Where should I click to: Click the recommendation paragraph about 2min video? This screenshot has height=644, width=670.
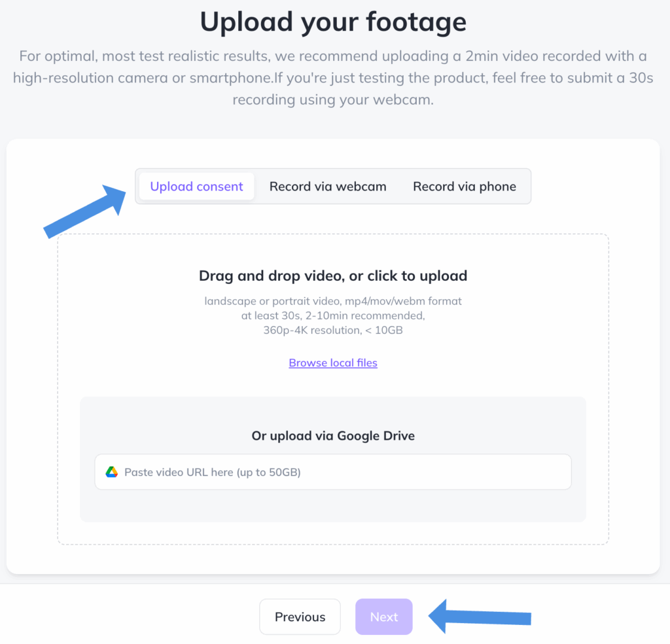[333, 78]
